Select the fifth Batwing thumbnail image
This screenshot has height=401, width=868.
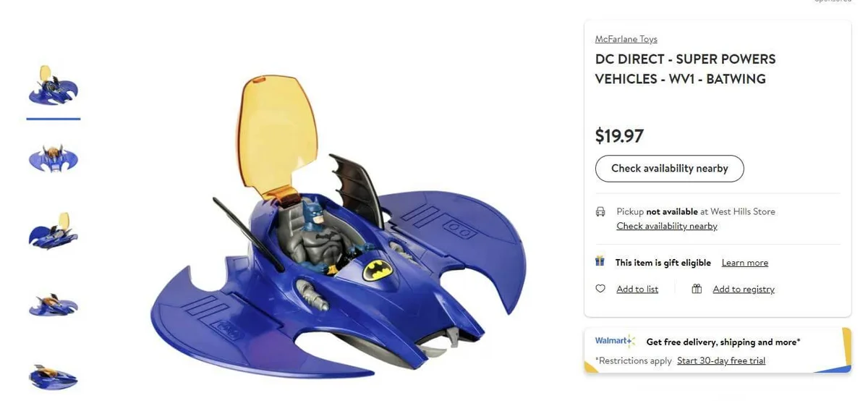(x=54, y=376)
